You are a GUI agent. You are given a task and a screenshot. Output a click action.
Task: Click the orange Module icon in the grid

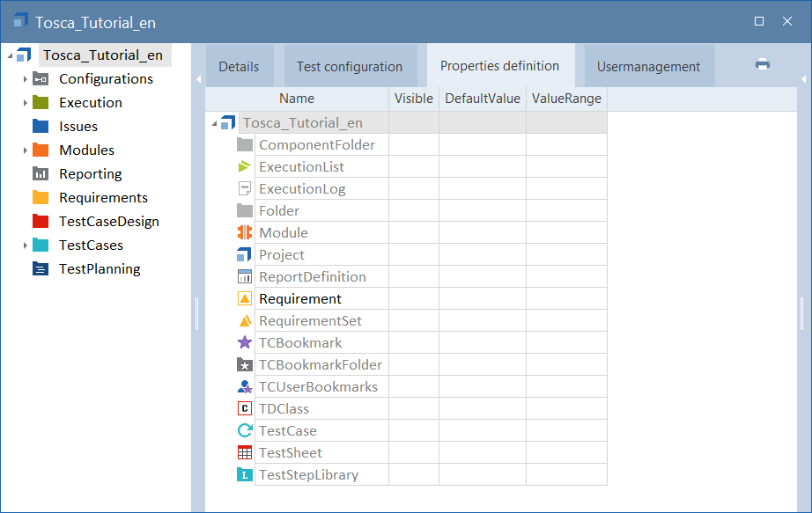245,233
